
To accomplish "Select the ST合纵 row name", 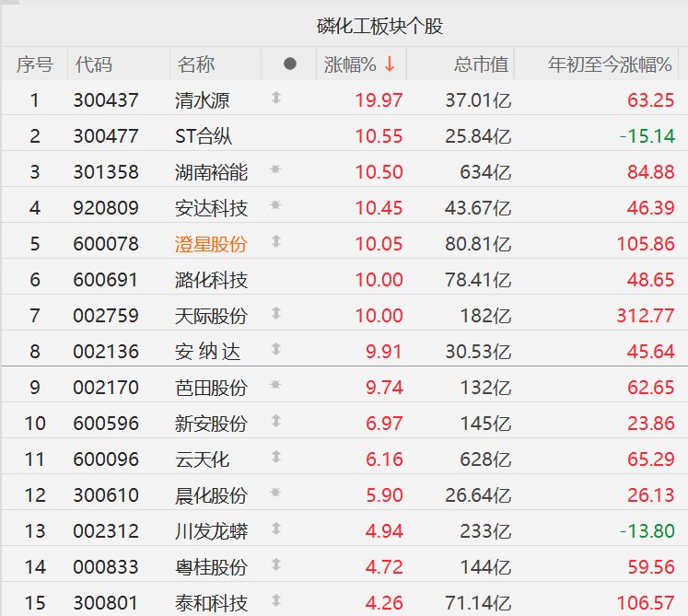I will pyautogui.click(x=204, y=136).
